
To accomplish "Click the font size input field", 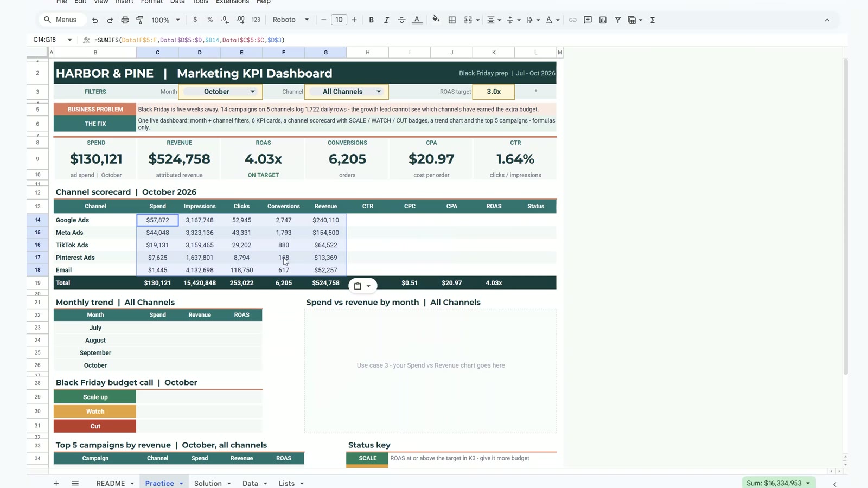I will (339, 20).
